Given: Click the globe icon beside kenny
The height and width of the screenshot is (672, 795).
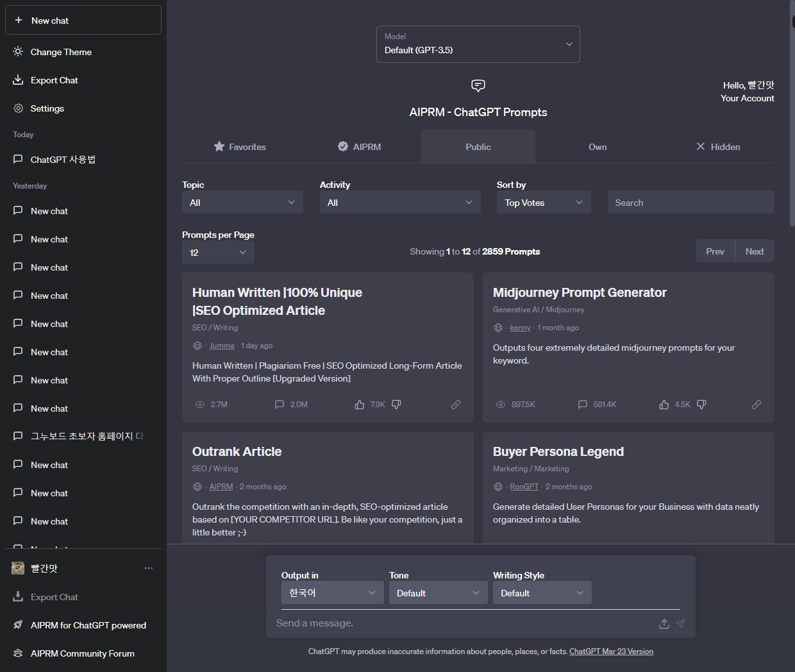Looking at the screenshot, I should point(498,328).
